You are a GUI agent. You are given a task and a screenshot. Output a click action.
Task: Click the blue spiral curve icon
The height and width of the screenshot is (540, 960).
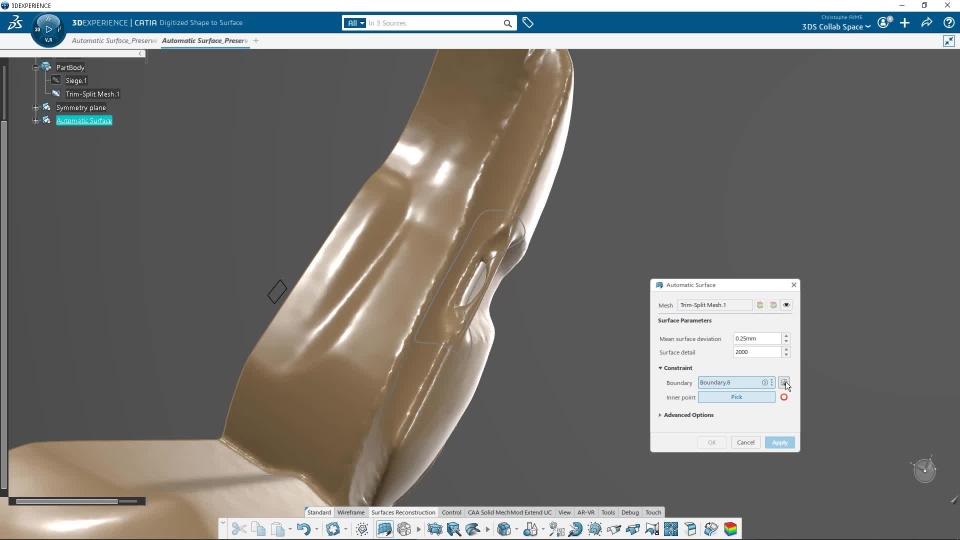pos(576,529)
